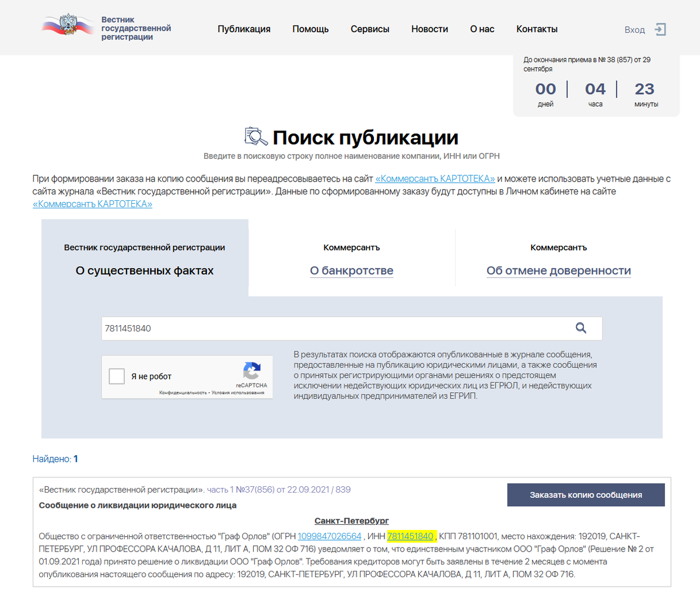The image size is (700, 614).
Task: Open the О нас menu item
Action: tap(482, 29)
